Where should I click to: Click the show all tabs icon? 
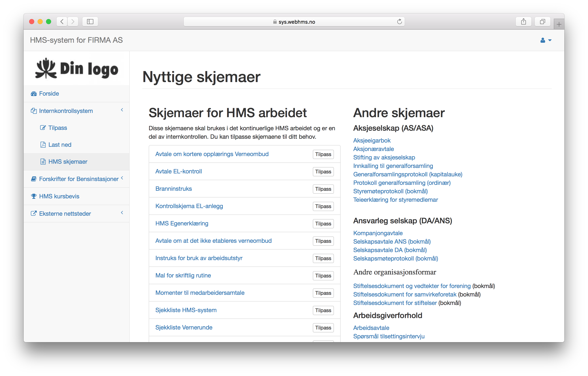pos(542,22)
